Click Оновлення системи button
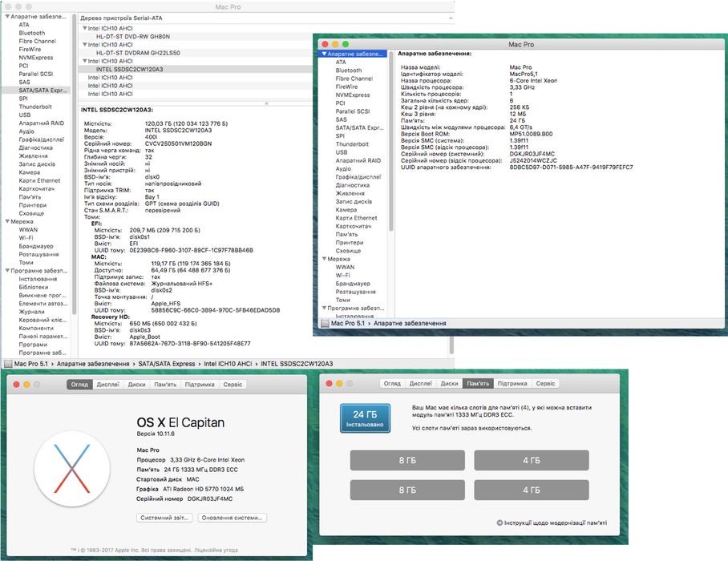Viewport: 728px width, 561px height. point(233,518)
